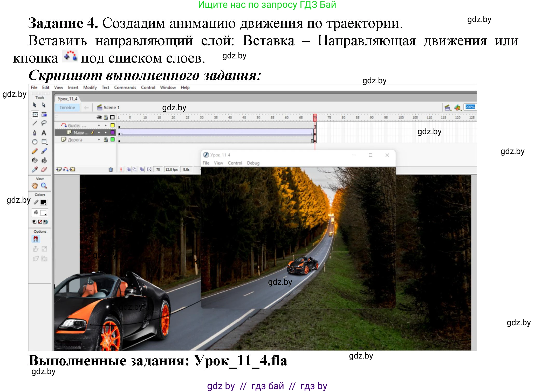Add a motion guide layer
Screen dimensions: 535x392
pos(65,170)
